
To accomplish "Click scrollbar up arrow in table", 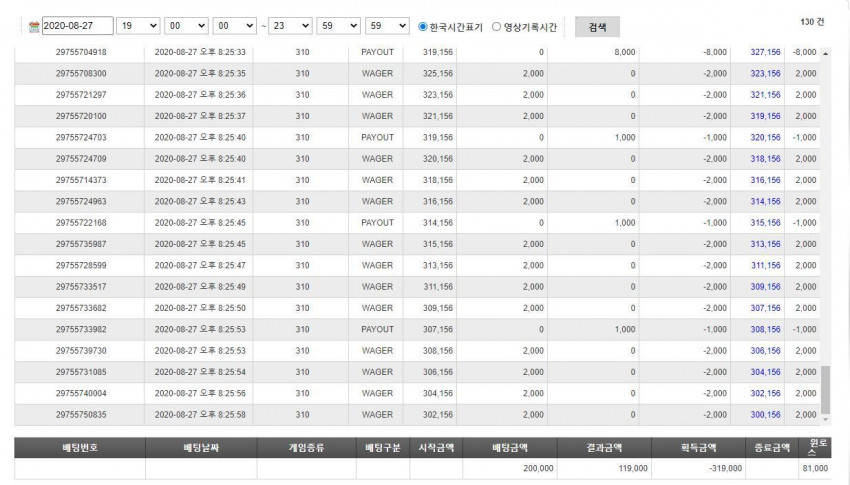I will click(x=825, y=54).
